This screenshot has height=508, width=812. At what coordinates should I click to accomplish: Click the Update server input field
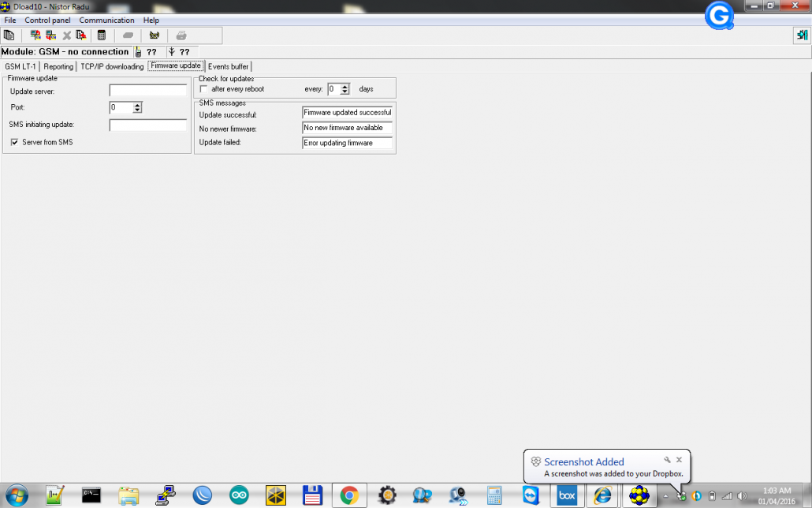point(148,90)
